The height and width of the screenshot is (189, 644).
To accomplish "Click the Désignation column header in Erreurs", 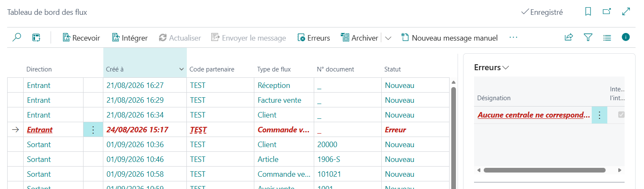I will [494, 98].
